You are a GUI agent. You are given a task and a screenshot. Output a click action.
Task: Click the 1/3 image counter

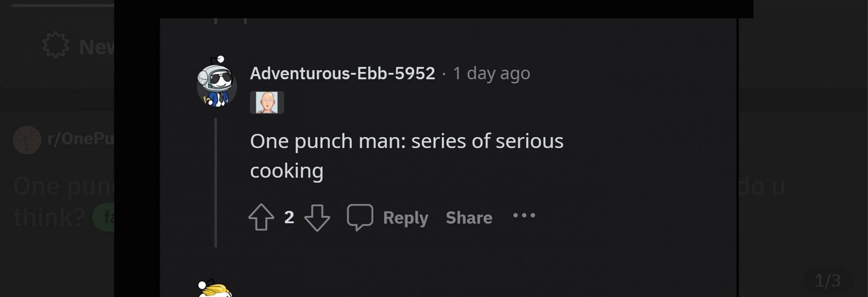coord(827,281)
